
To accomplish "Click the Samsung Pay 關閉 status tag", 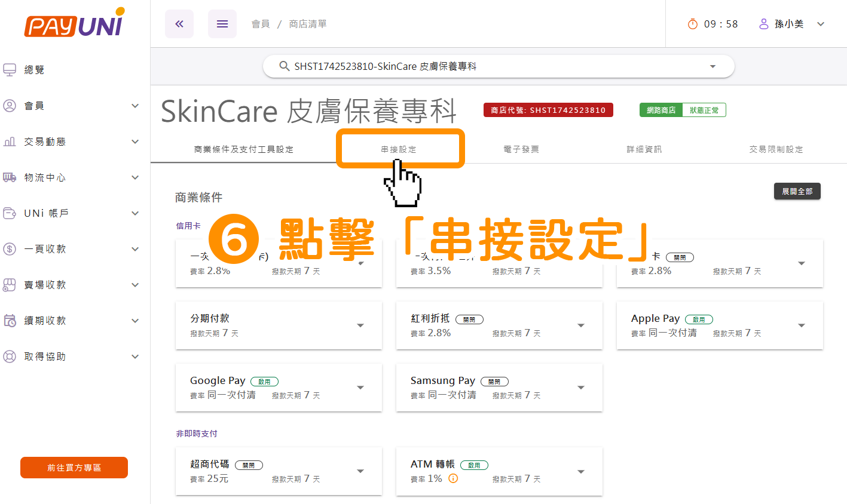I will point(494,382).
